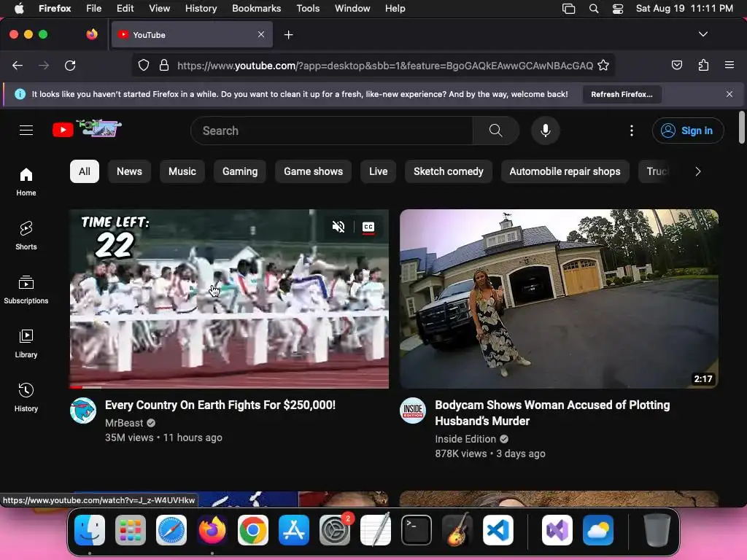Select the Live filter chip

[379, 171]
